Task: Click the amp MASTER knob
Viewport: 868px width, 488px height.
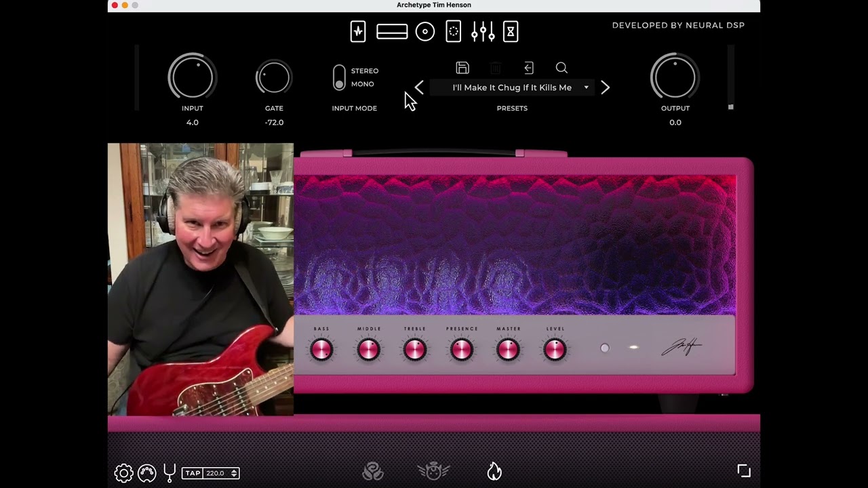Action: [x=509, y=350]
